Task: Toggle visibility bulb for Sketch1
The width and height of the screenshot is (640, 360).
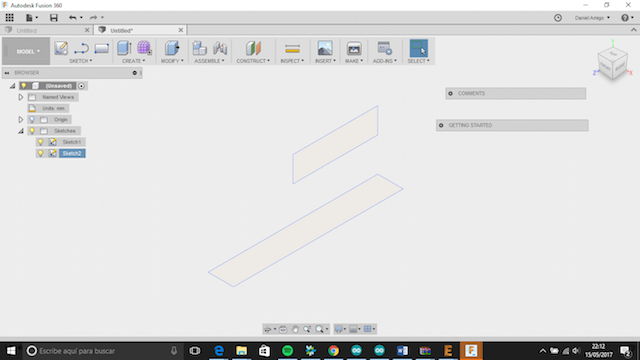Action: [x=40, y=142]
